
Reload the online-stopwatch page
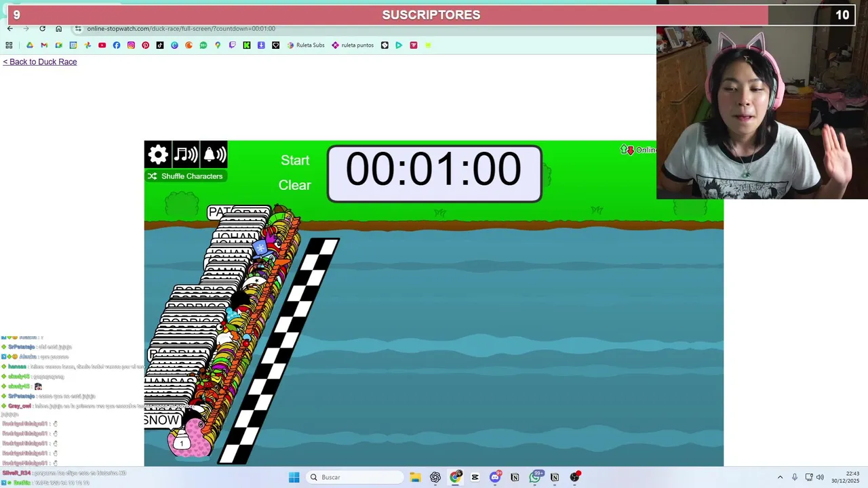pos(42,28)
